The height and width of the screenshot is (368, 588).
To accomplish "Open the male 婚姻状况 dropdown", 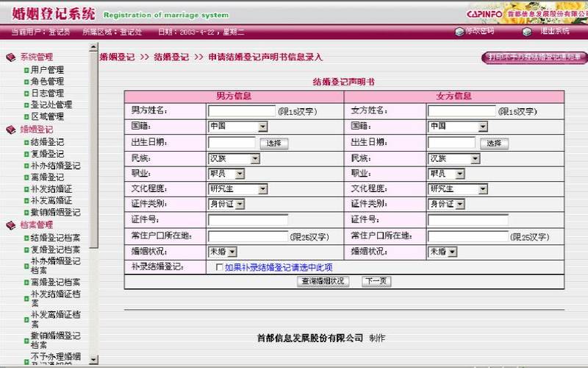I will click(x=223, y=252).
